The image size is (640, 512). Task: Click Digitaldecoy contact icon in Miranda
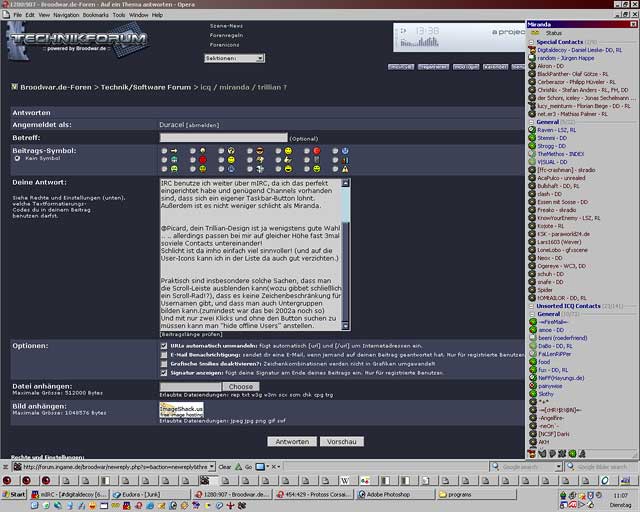[532, 50]
